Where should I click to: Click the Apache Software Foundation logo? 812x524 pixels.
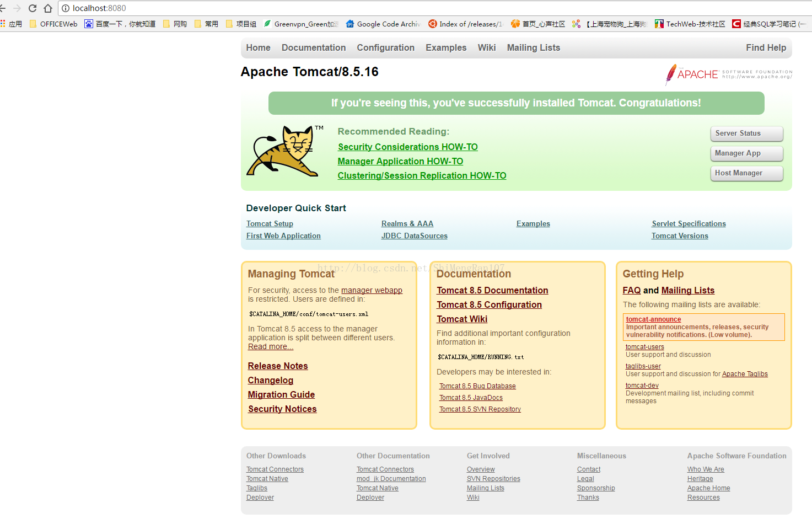tap(729, 74)
